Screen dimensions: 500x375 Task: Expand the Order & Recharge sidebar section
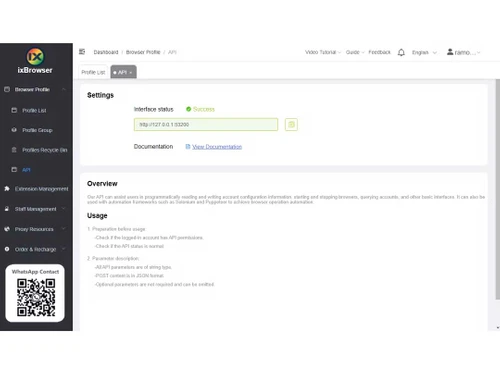tap(64, 249)
